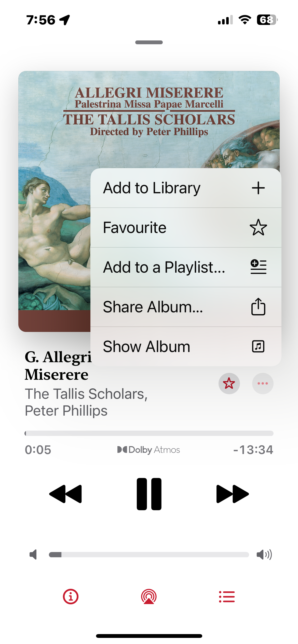Image resolution: width=298 pixels, height=644 pixels.
Task: Tap the plus icon beside Add to Library
Action: (258, 188)
